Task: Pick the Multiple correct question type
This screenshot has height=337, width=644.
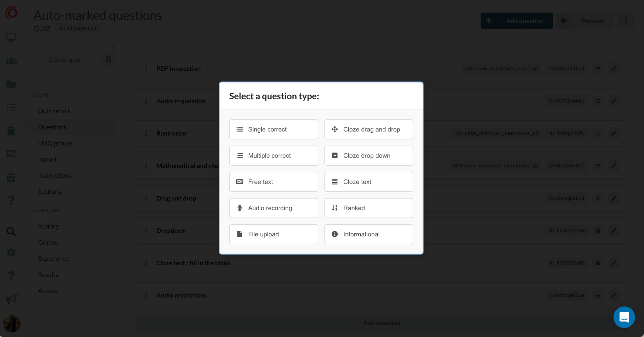Action: [273, 156]
